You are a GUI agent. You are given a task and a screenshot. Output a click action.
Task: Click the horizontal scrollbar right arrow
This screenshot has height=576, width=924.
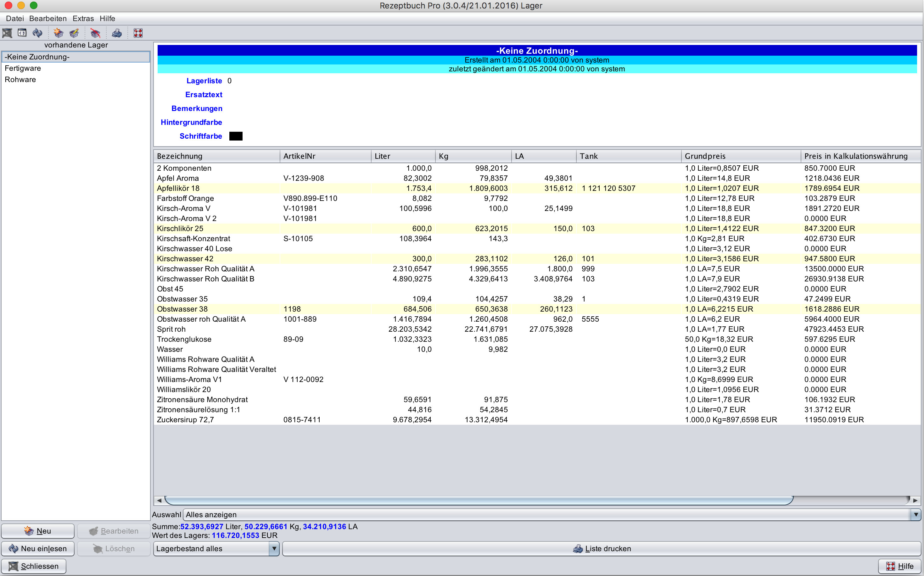[915, 500]
